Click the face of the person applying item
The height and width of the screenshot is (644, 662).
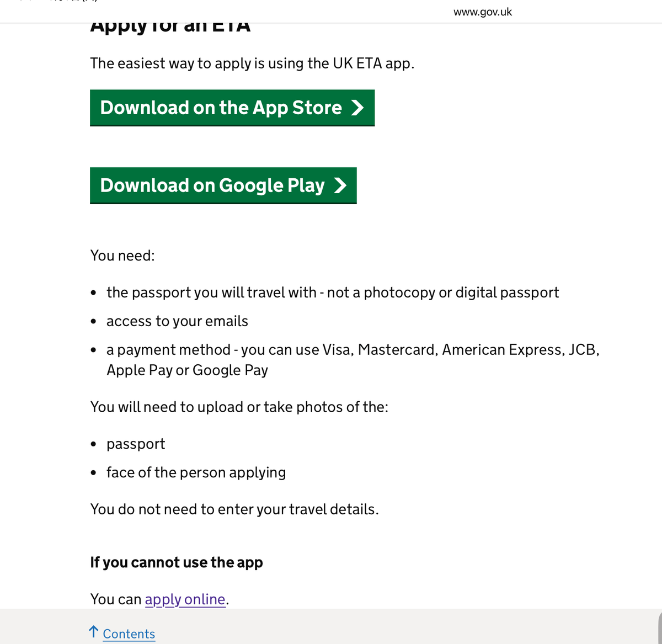click(x=196, y=473)
